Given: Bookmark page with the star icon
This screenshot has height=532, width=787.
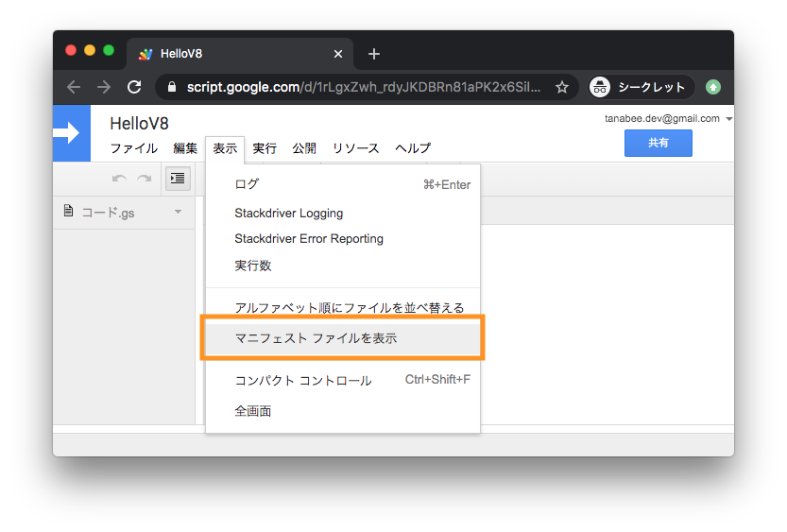Looking at the screenshot, I should (x=562, y=87).
